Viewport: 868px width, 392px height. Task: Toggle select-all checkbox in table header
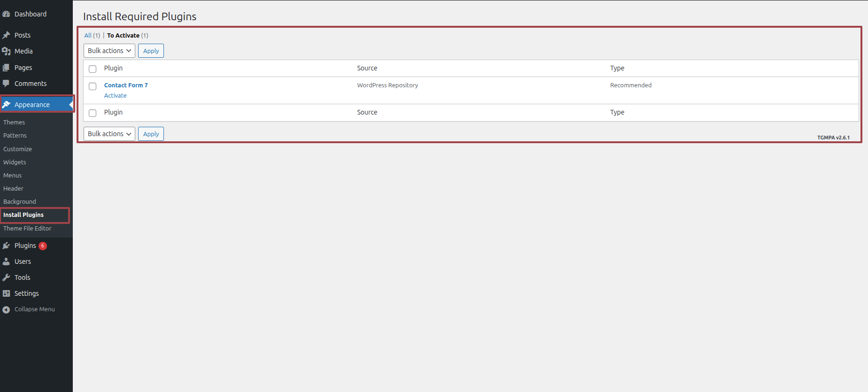[x=93, y=69]
